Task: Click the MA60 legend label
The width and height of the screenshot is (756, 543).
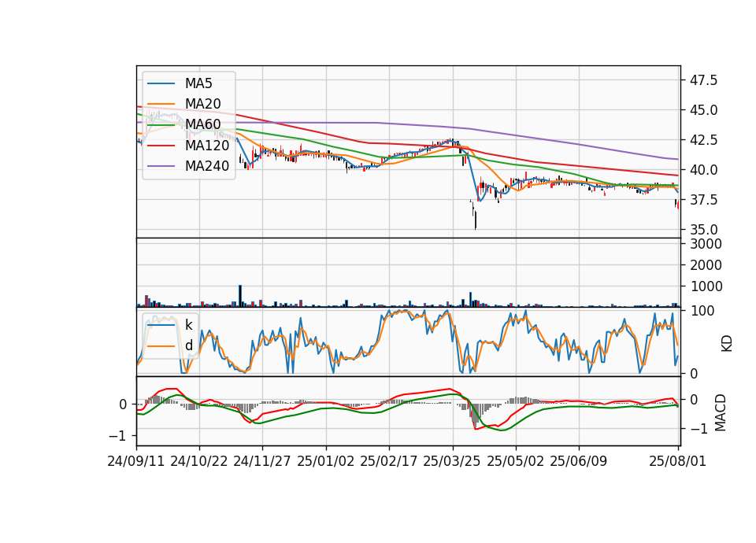Action: point(202,124)
